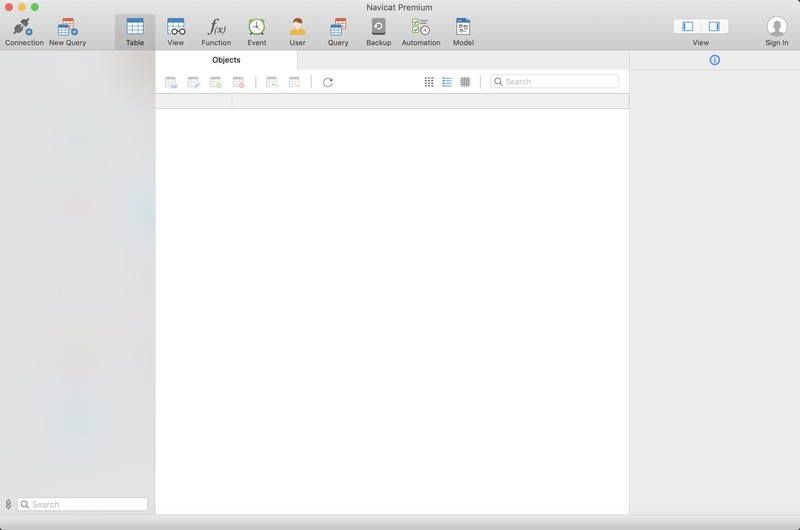Image resolution: width=800 pixels, height=530 pixels.
Task: Click the Design Table pencil icon
Action: 193,82
